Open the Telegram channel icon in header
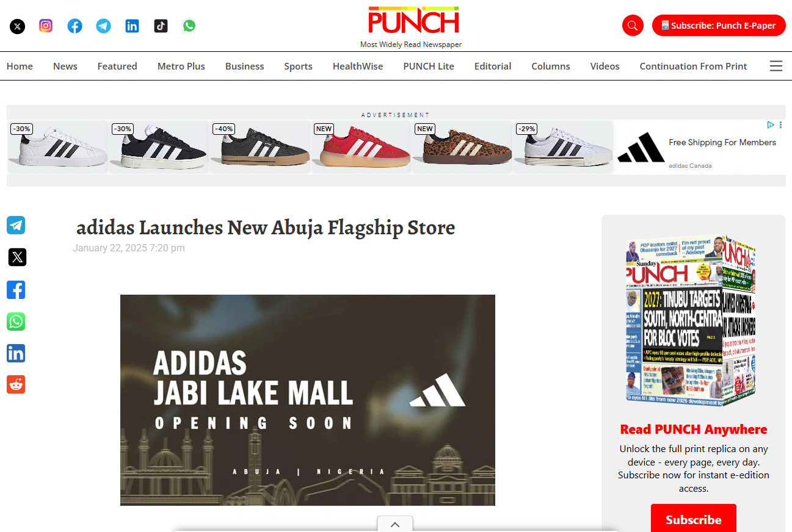This screenshot has height=532, width=792. pyautogui.click(x=103, y=26)
